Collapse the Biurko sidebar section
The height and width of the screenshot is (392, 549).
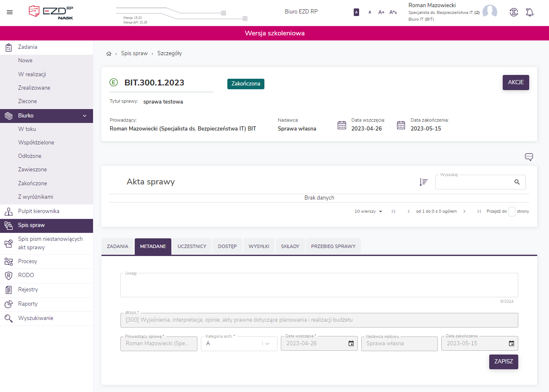pos(85,116)
